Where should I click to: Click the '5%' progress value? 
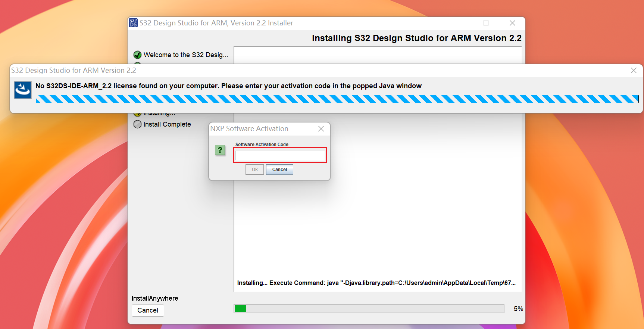pos(518,309)
